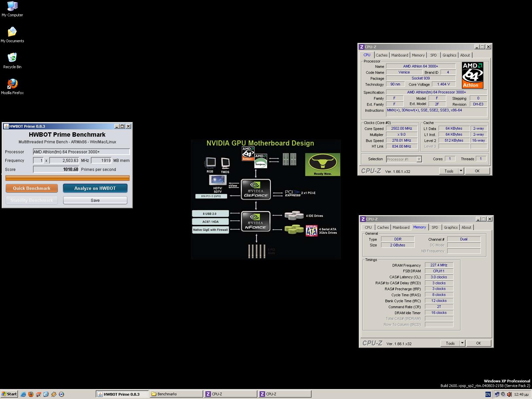Click the Core Speed value 2502.00 MHz
This screenshot has height=399, width=532.
pos(402,128)
